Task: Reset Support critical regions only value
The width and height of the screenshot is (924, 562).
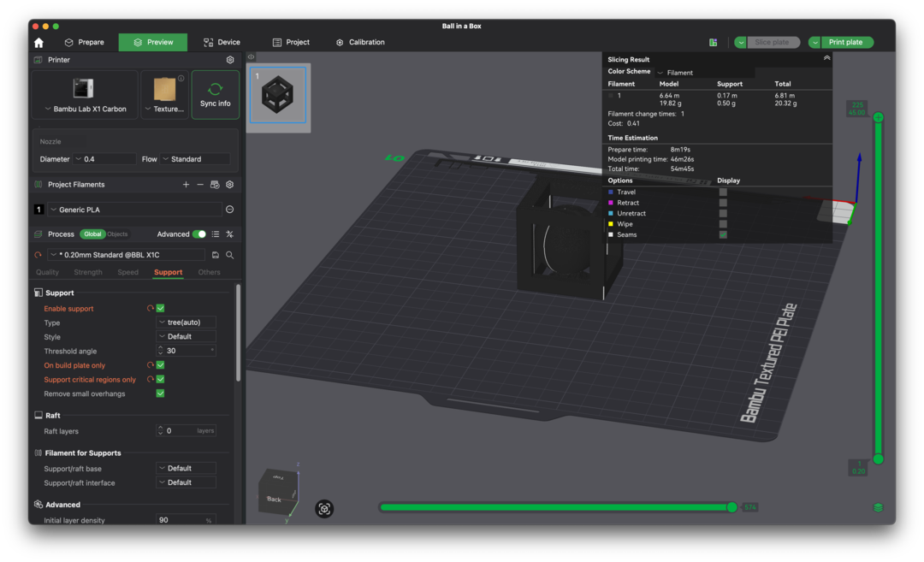Action: [151, 380]
